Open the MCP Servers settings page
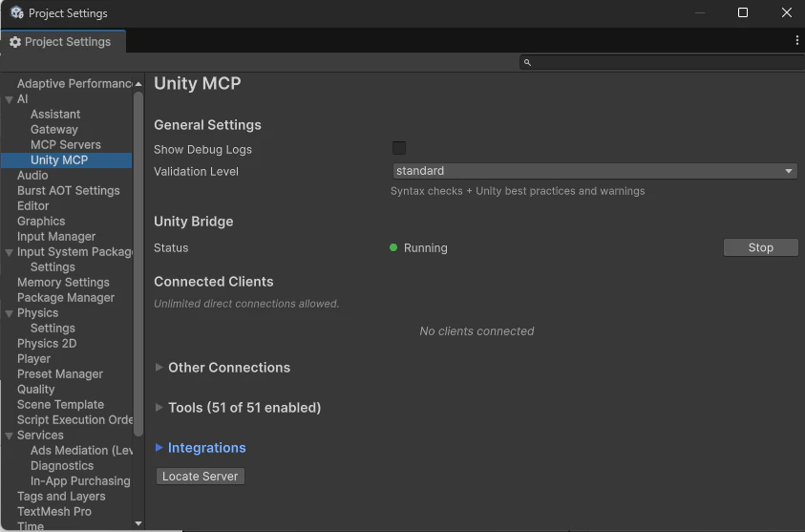Viewport: 805px width, 532px height. 66,145
